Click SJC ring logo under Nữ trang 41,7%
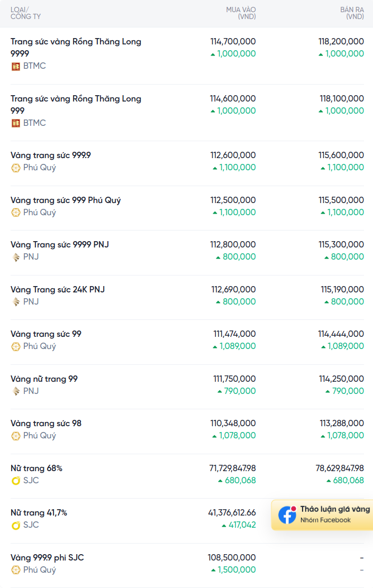Screen dimensions: 373x588 pos(15,526)
